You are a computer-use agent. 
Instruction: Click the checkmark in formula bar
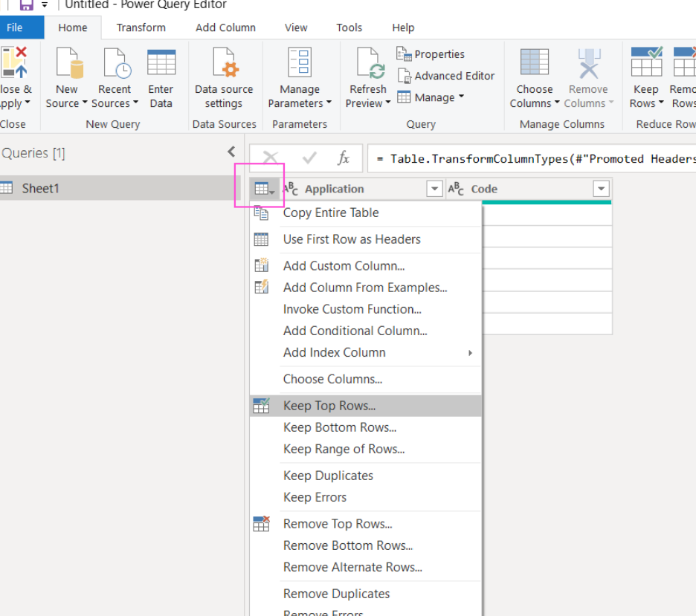click(x=309, y=158)
